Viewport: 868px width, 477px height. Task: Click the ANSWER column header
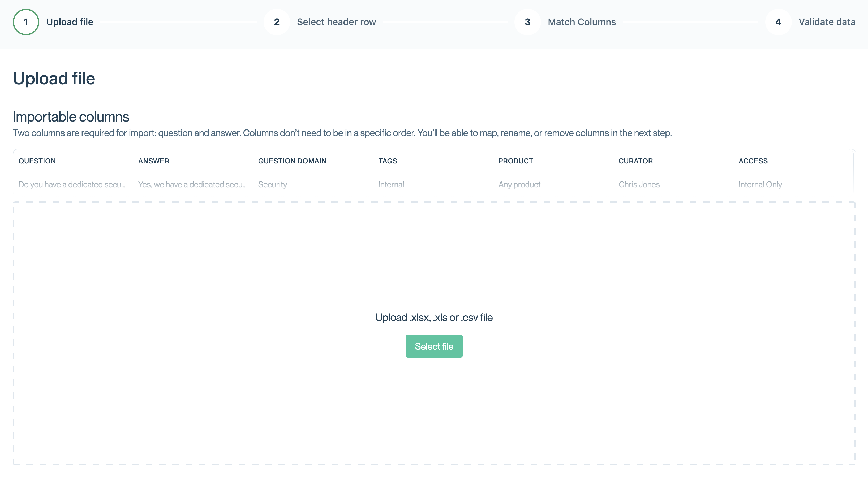154,161
